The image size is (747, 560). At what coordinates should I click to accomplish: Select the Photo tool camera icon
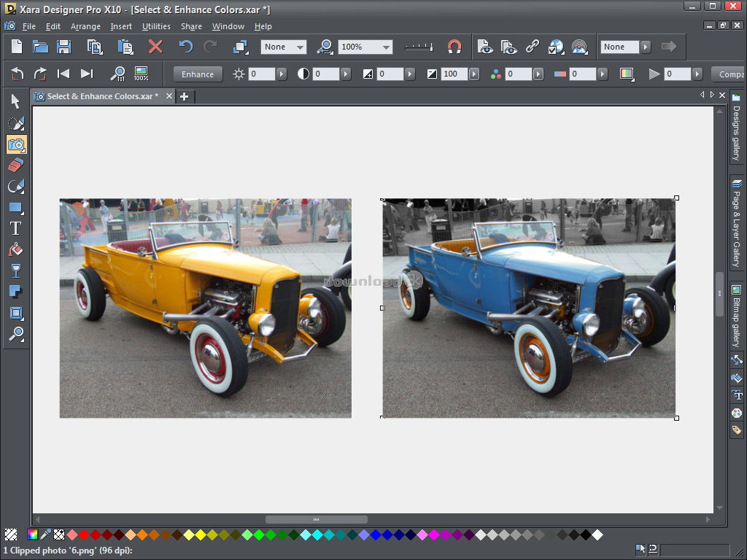(16, 144)
